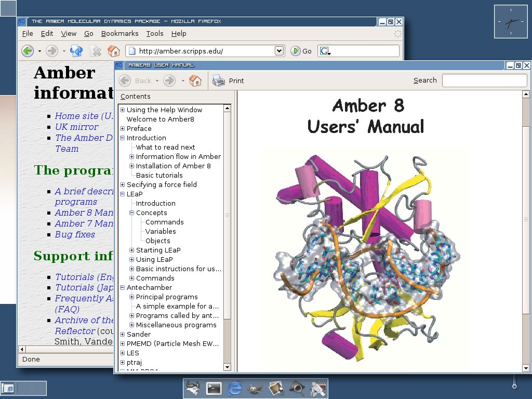Click the UK mirror link
This screenshot has height=399, width=532.
coord(76,127)
